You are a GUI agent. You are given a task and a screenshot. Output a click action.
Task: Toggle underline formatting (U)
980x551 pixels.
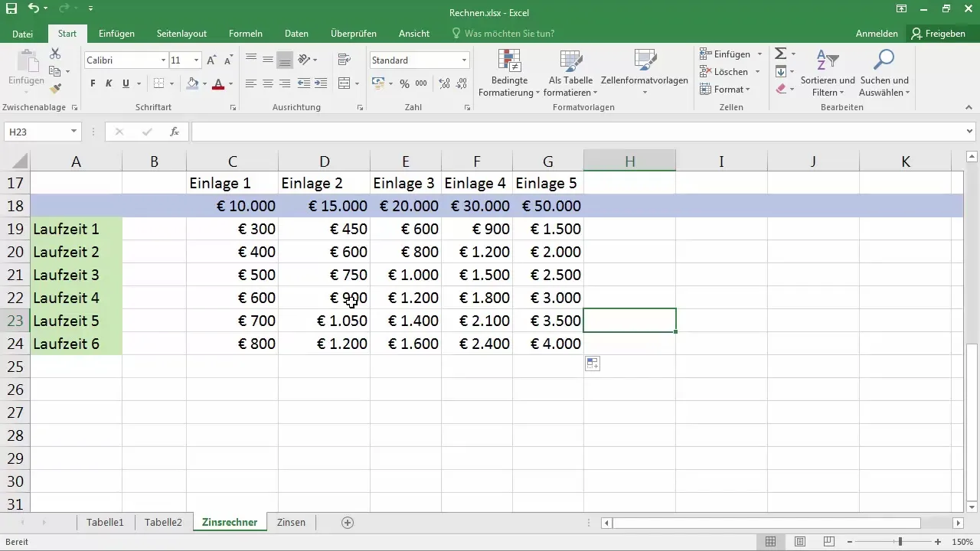(126, 83)
